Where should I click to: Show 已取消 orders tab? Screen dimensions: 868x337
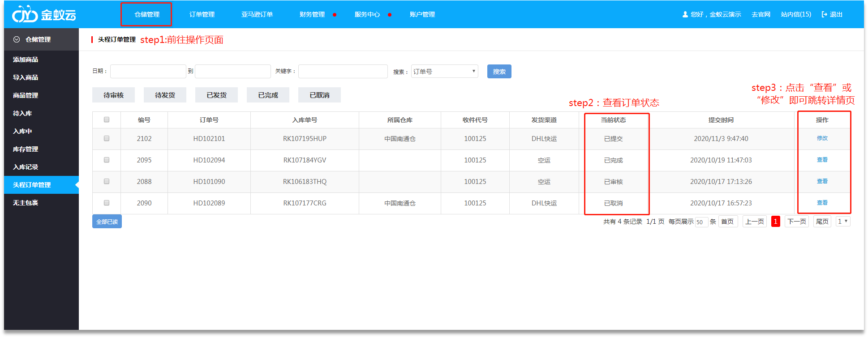click(319, 95)
